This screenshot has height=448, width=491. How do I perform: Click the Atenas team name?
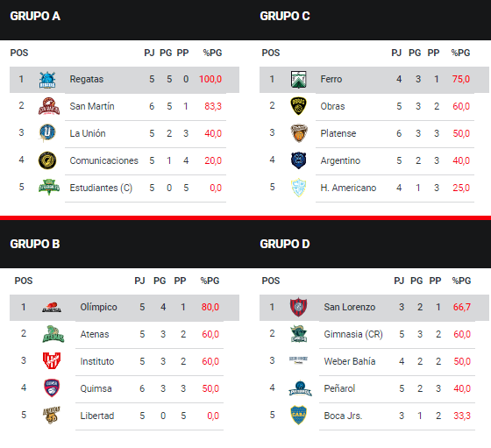pos(95,334)
